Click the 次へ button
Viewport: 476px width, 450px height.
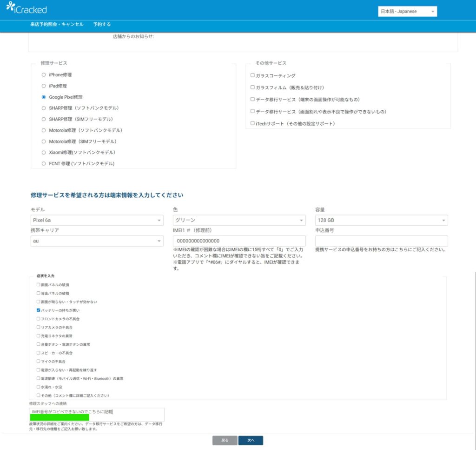pos(251,440)
